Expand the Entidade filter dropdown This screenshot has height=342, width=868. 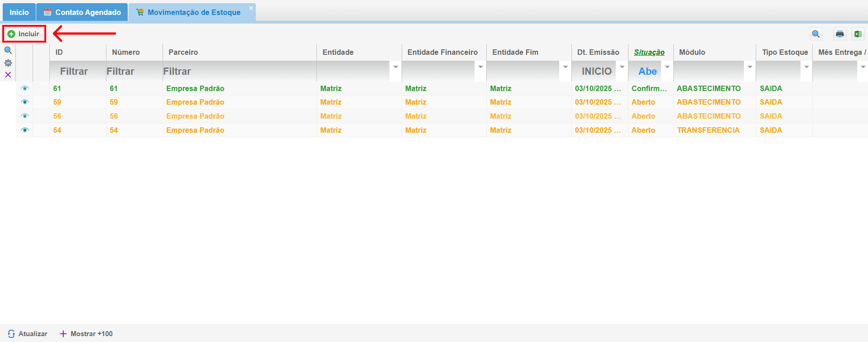point(395,67)
